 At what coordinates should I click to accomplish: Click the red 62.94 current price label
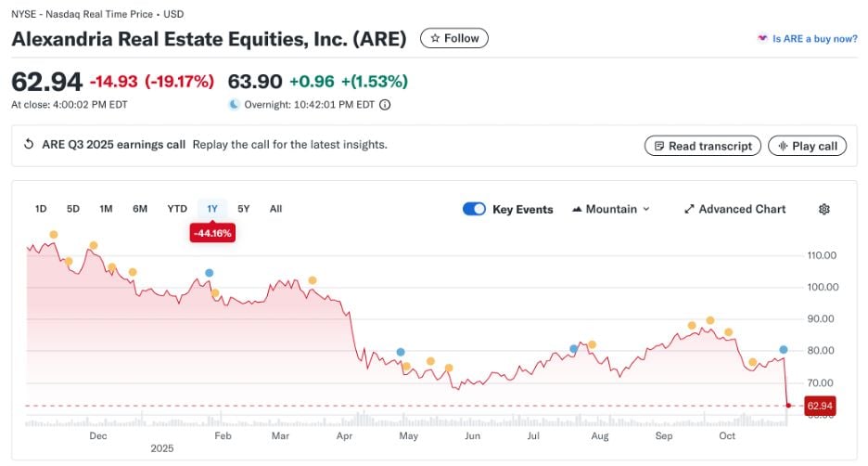coord(819,406)
